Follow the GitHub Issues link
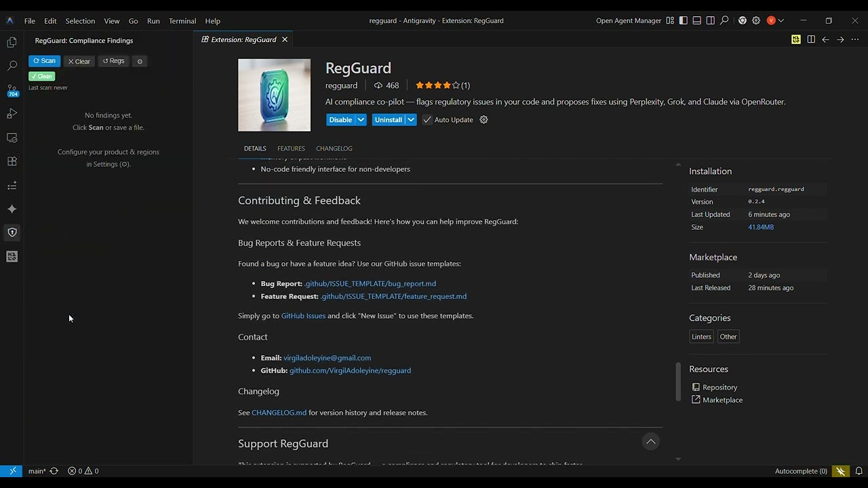Screen dimensions: 868x488 pyautogui.click(x=303, y=316)
